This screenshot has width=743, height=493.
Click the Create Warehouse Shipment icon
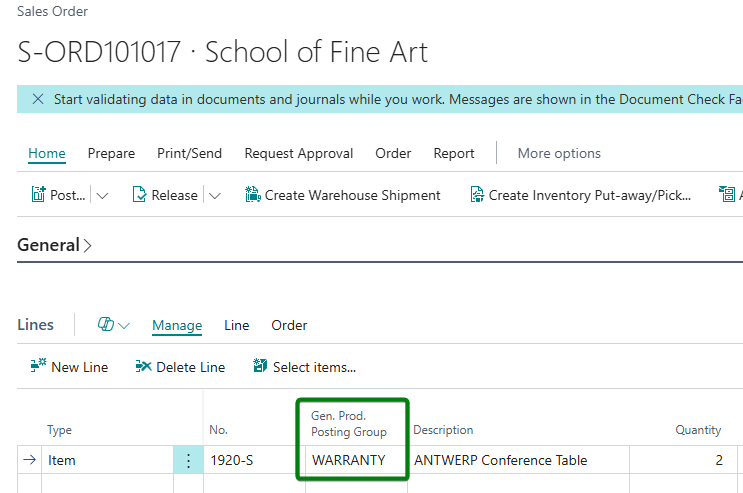click(253, 194)
